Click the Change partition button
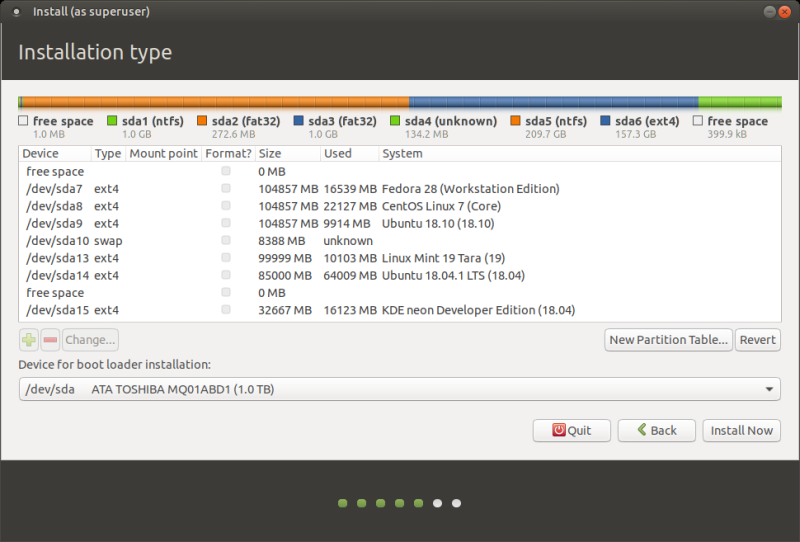Viewport: 800px width, 542px height. point(91,340)
